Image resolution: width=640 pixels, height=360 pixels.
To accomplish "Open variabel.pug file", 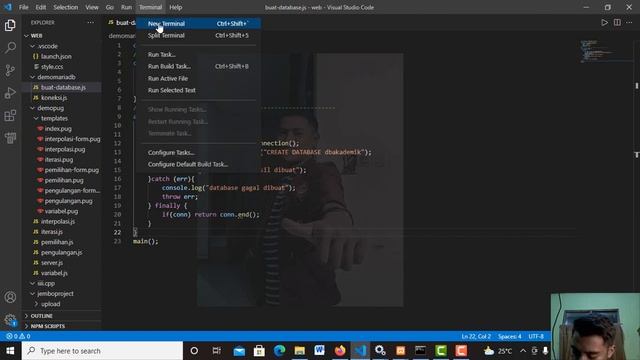I will click(61, 211).
